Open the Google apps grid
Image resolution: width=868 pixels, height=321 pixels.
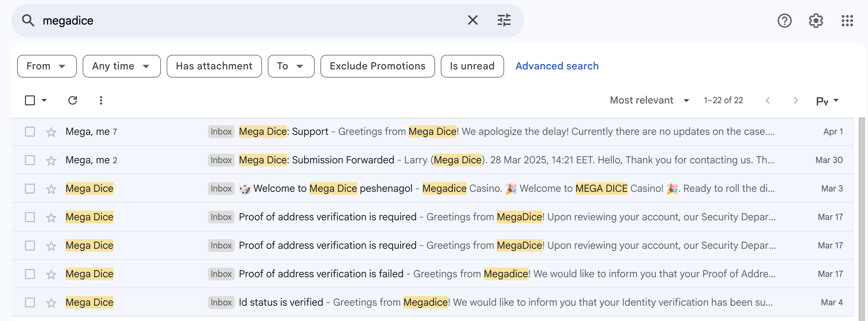[x=847, y=21]
